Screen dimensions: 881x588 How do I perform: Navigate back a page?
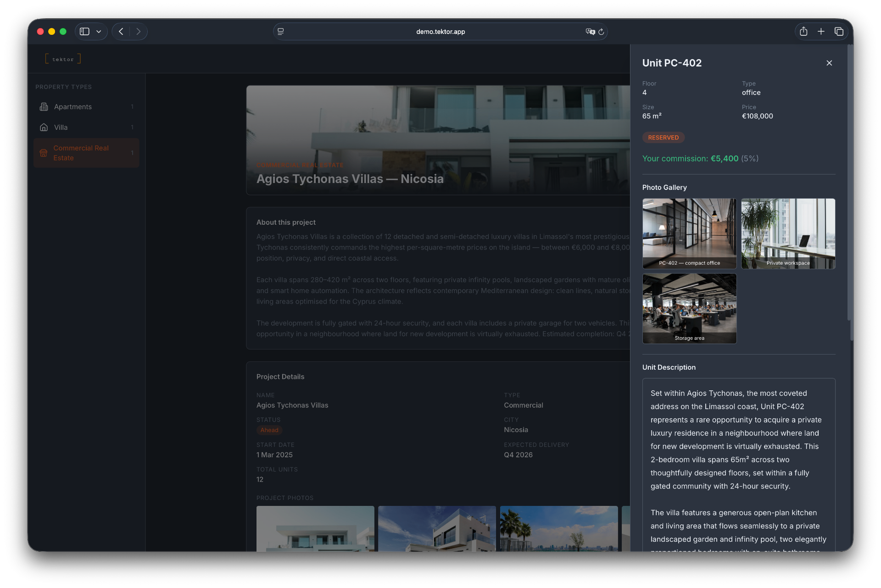[121, 31]
